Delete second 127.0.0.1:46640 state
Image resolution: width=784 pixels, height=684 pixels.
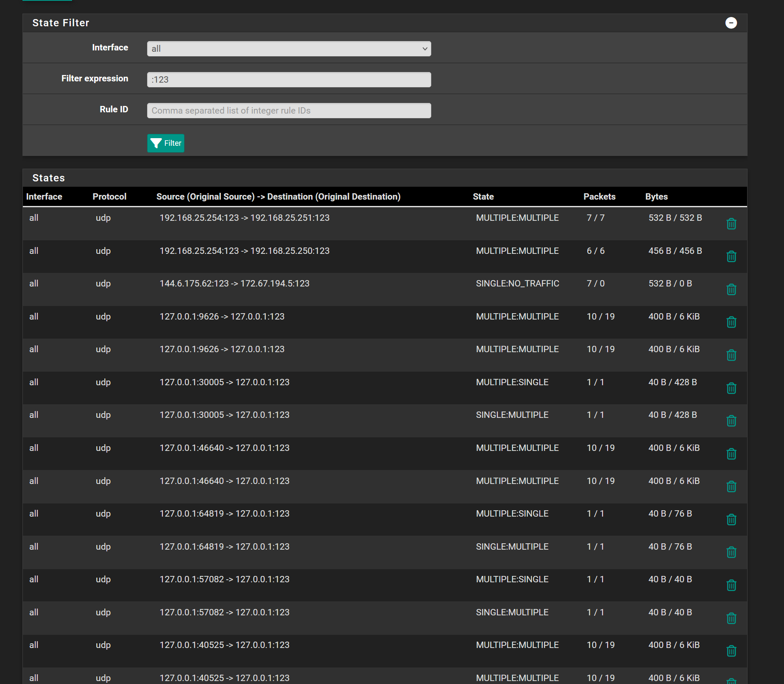point(731,486)
